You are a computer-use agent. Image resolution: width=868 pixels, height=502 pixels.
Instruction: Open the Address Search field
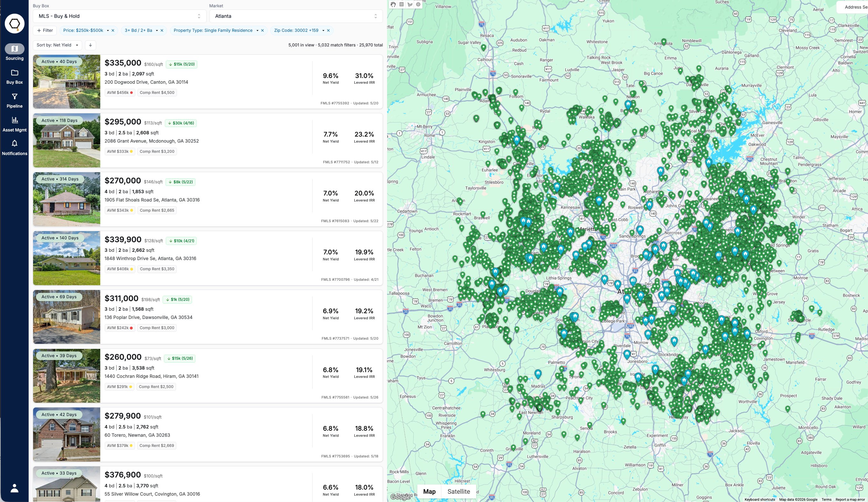[x=853, y=7]
